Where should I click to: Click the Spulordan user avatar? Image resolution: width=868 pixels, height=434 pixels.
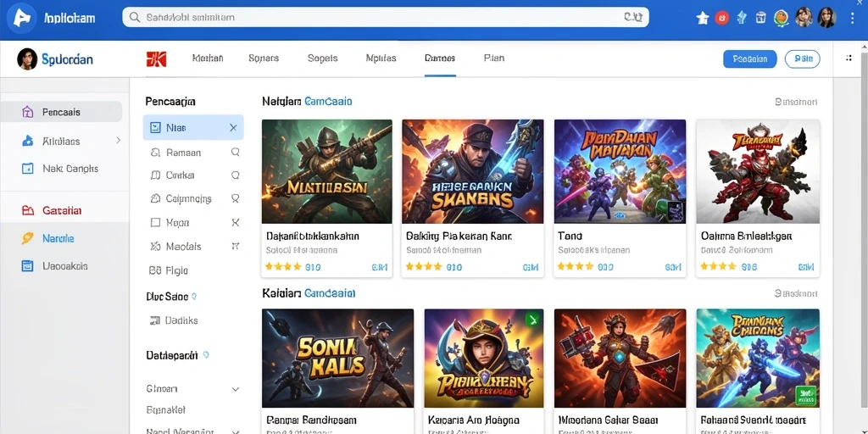click(27, 58)
